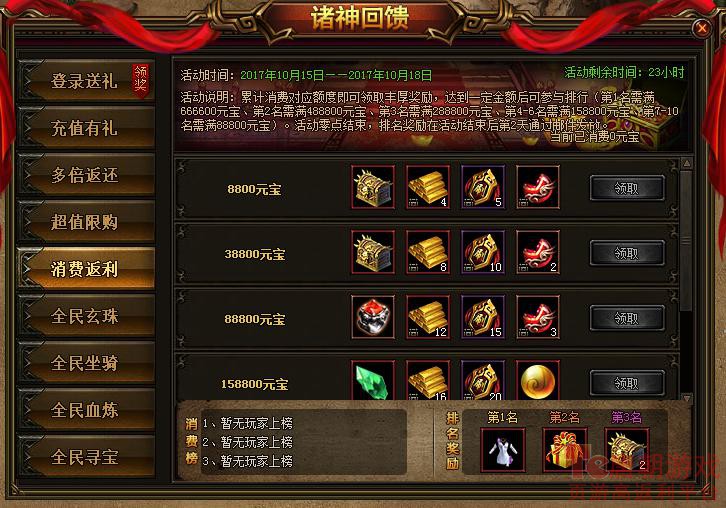The image size is (726, 508).
Task: Click the reward list scroll down arrow
Action: pos(687,398)
